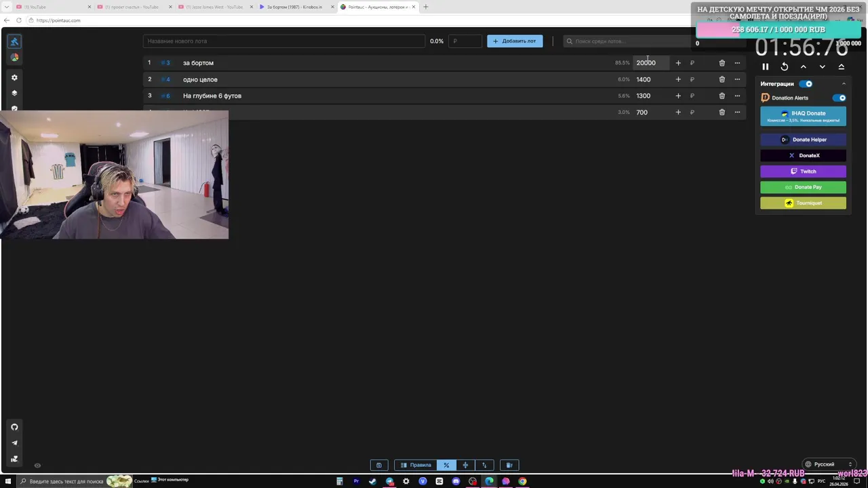Screen dimensions: 868x488
Task: Connect Donate Pay integration
Action: pyautogui.click(x=803, y=187)
